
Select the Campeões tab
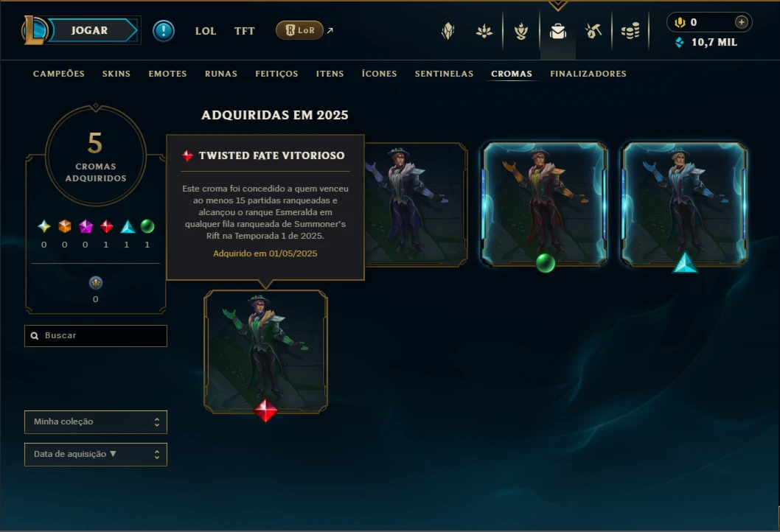click(x=59, y=74)
